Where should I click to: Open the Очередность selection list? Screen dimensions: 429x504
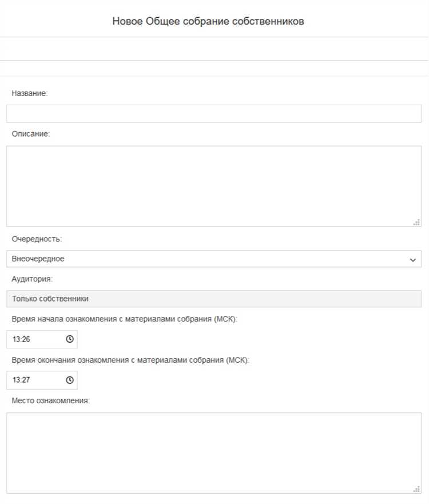click(x=212, y=259)
